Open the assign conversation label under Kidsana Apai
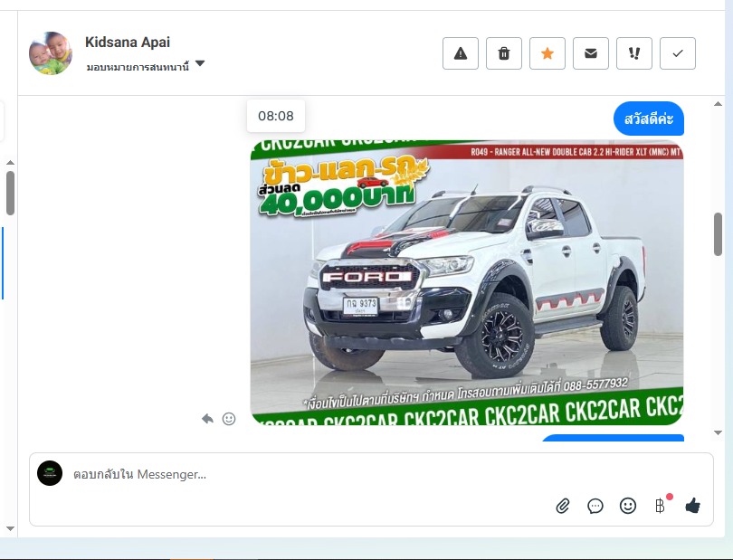This screenshot has width=733, height=560. point(138,67)
